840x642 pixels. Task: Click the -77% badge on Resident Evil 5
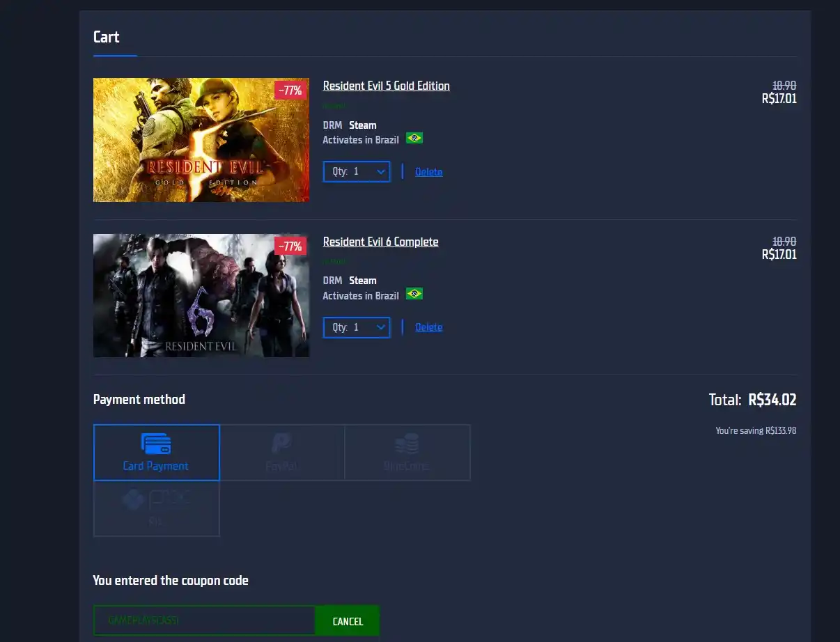point(290,91)
